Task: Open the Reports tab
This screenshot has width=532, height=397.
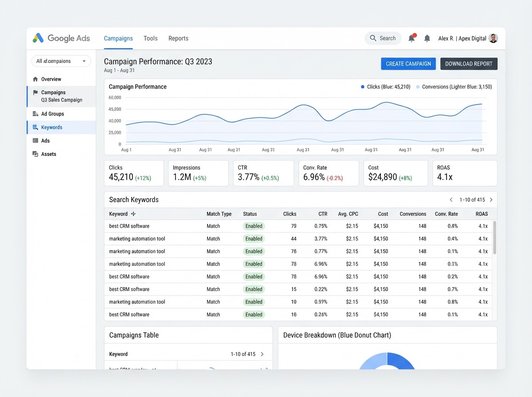Action: click(x=178, y=39)
